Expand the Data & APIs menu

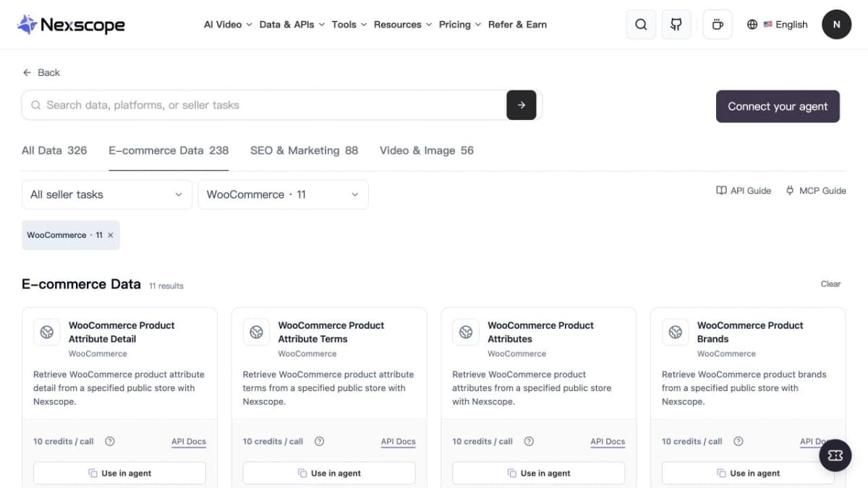point(292,25)
